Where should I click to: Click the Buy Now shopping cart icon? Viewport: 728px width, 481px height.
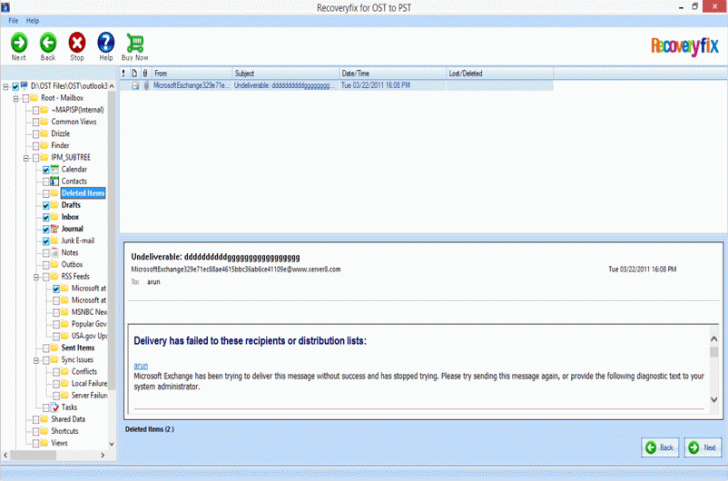coord(135,43)
